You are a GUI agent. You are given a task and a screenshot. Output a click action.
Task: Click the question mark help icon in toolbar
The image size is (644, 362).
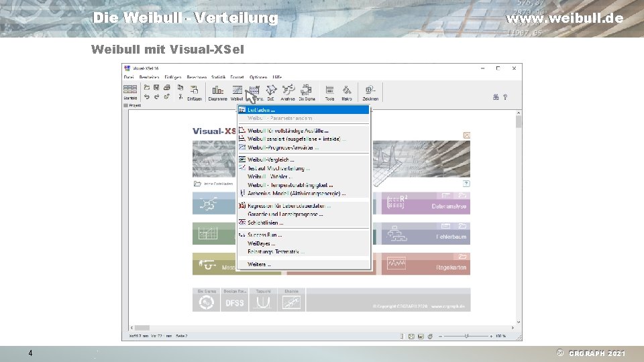[x=505, y=97]
